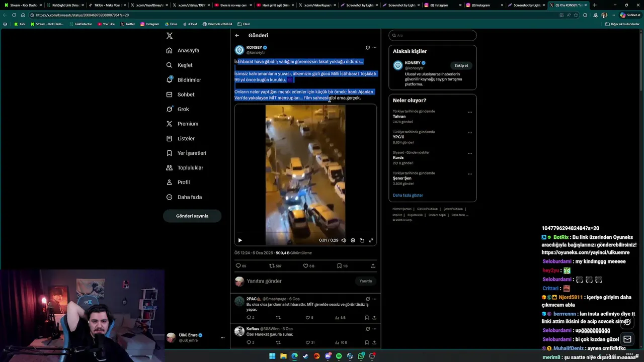Open Sohbet messages
The width and height of the screenshot is (644, 362).
point(180,95)
